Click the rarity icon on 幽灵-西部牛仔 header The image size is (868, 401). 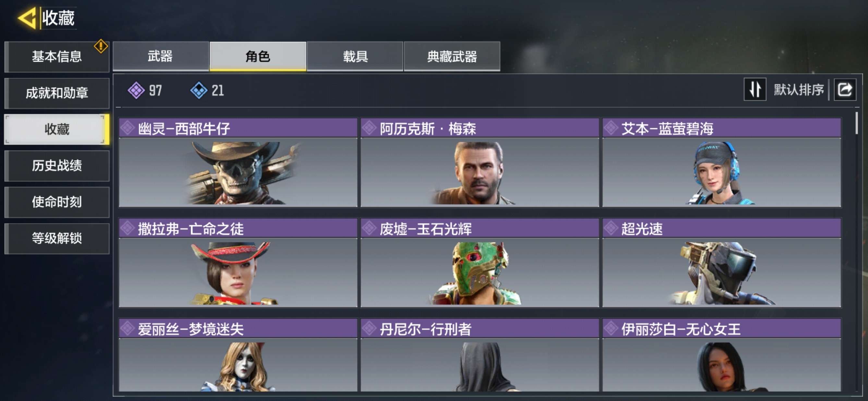click(x=128, y=128)
